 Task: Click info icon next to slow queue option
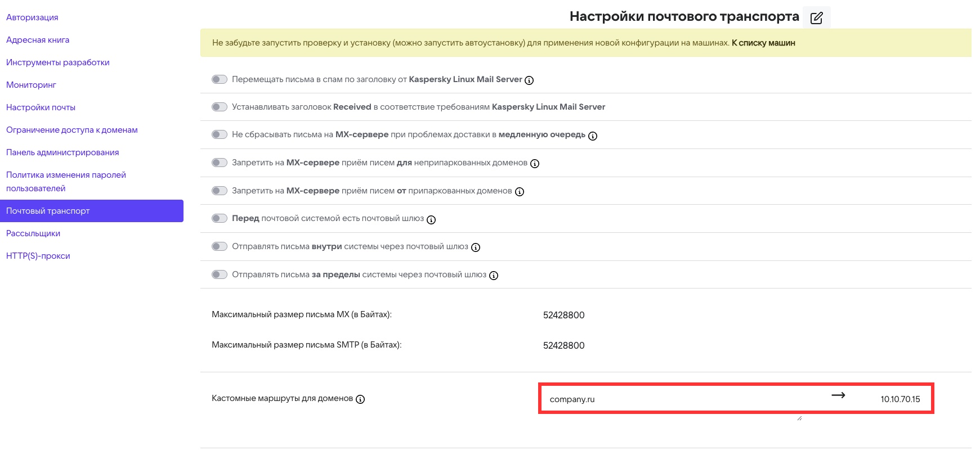(593, 136)
